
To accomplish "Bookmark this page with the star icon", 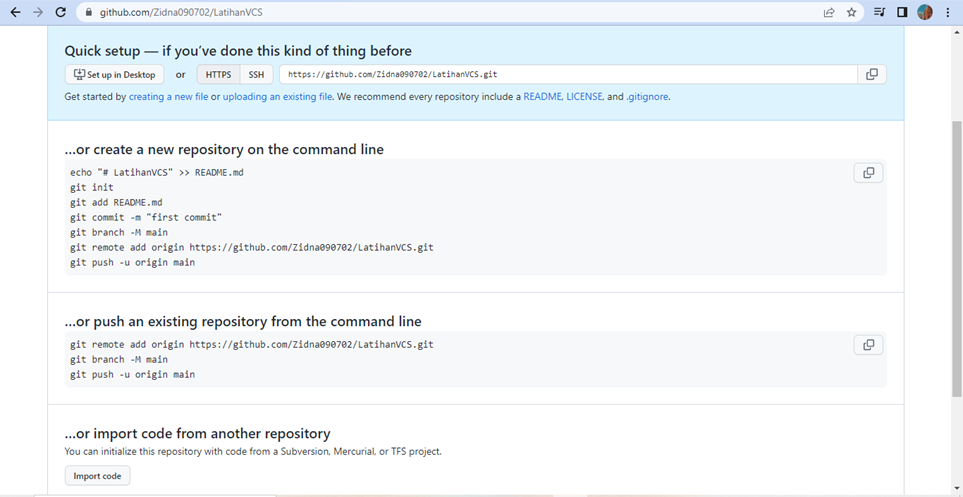I will click(x=851, y=12).
